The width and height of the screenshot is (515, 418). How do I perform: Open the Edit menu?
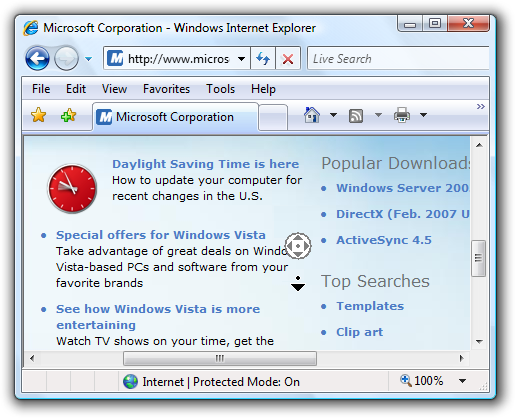(x=76, y=89)
